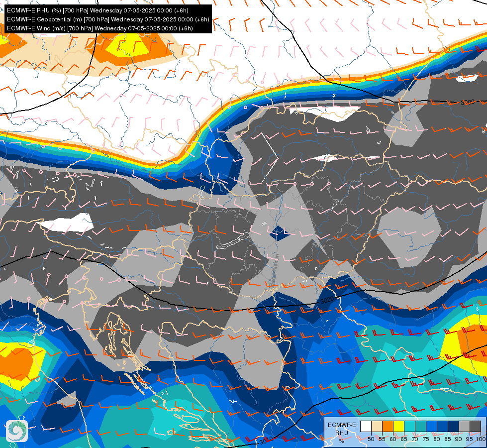Click the legend tick value 100

tap(480, 439)
